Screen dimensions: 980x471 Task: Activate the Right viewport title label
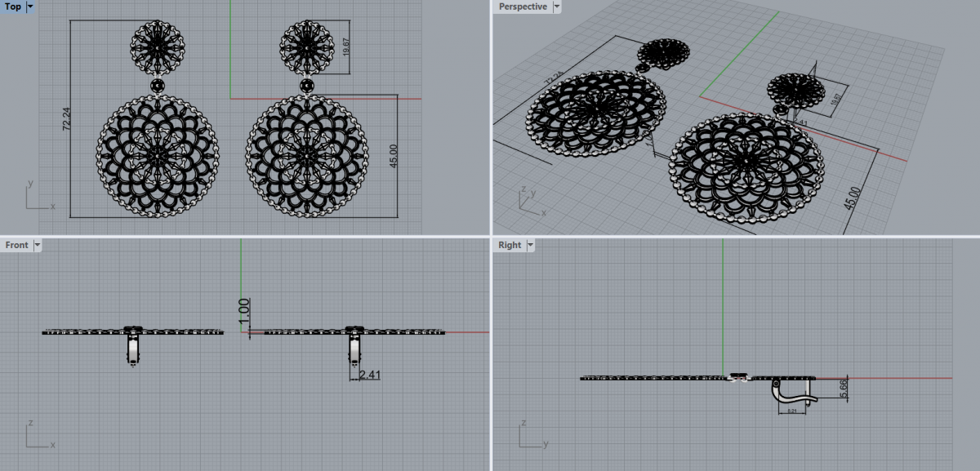510,245
